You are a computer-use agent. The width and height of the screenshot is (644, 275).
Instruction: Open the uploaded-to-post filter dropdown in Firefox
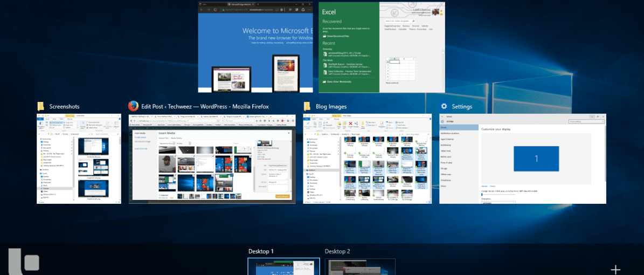(166, 143)
